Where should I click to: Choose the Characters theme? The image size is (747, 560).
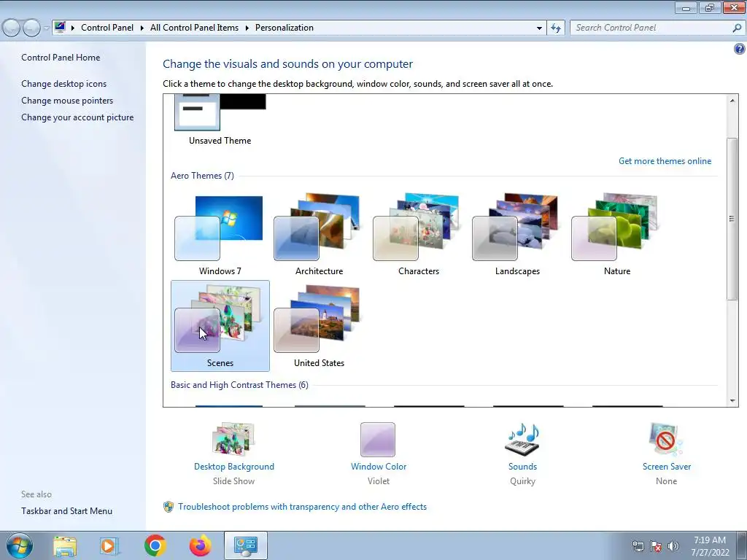418,234
